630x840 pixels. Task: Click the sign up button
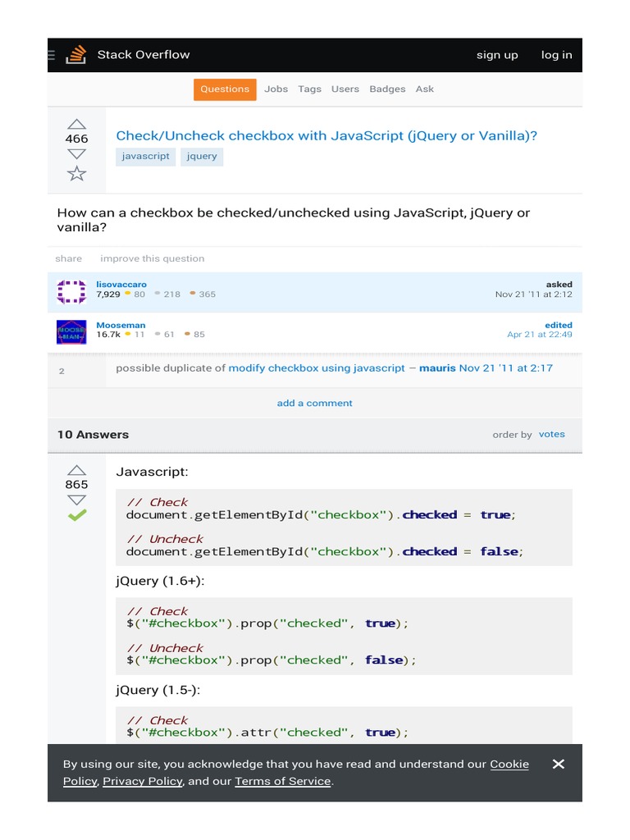(x=497, y=55)
